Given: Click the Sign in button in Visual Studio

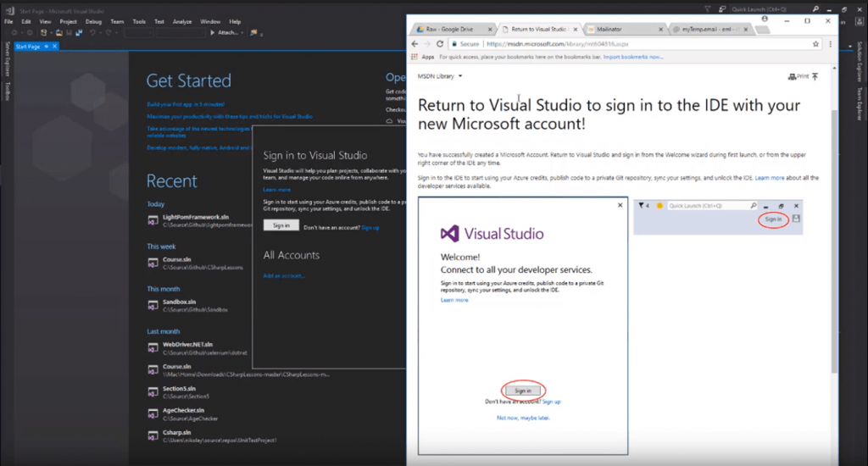Looking at the screenshot, I should 281,225.
